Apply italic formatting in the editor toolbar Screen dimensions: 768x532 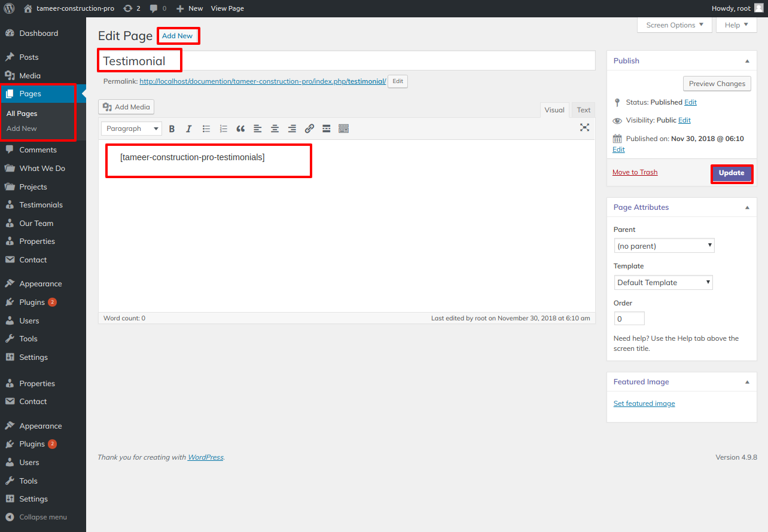coord(189,129)
